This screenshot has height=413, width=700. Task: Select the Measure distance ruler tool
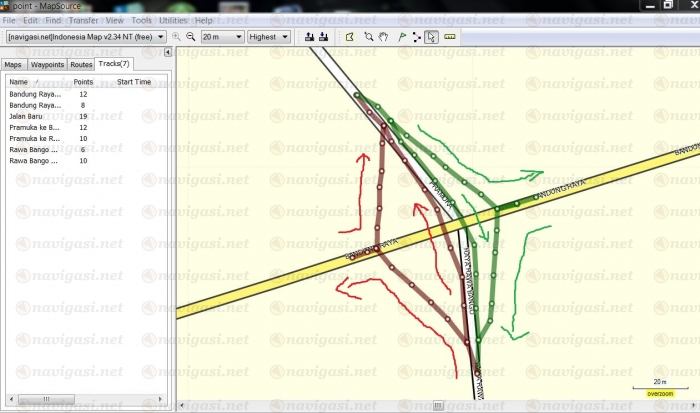(449, 37)
